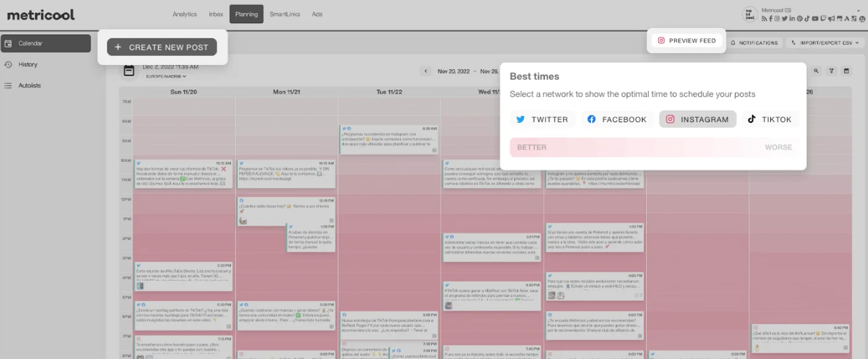Click Create New Post button
868x359 pixels.
click(x=162, y=47)
